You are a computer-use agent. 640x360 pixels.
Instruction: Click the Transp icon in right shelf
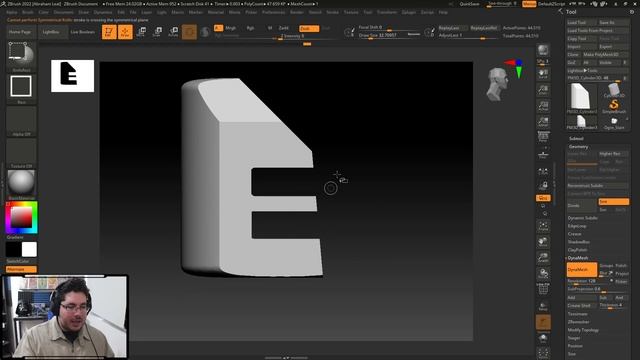coord(543,306)
